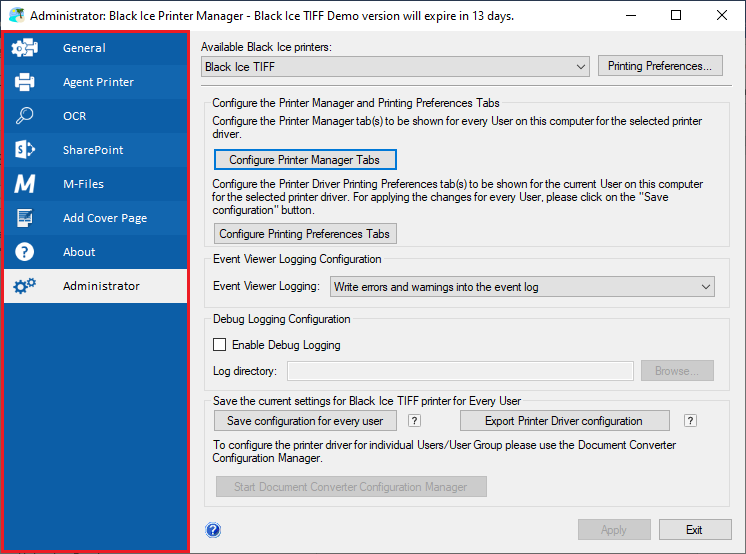Screen dimensions: 746x554
Task: Click Start Document Converter Configuration Manager button
Action: (351, 486)
